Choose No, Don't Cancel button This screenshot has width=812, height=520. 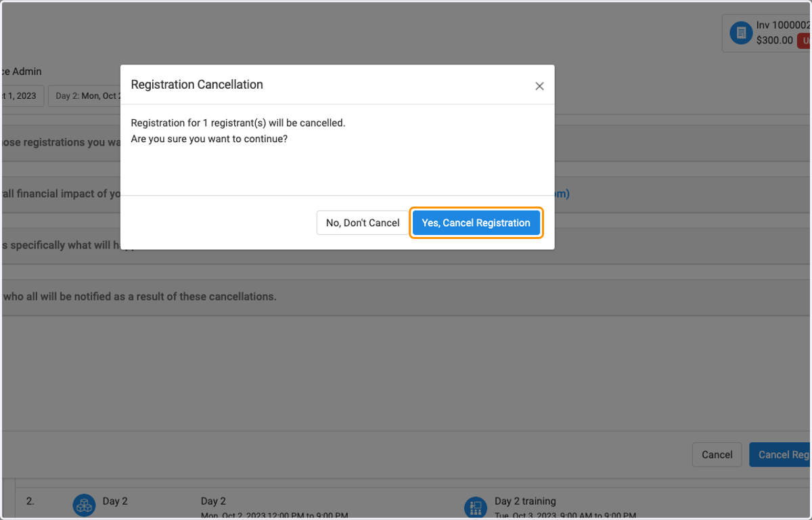click(363, 223)
